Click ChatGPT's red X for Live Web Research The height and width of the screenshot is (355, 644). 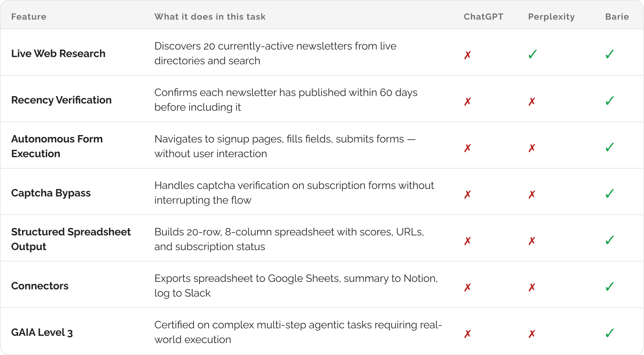(467, 55)
